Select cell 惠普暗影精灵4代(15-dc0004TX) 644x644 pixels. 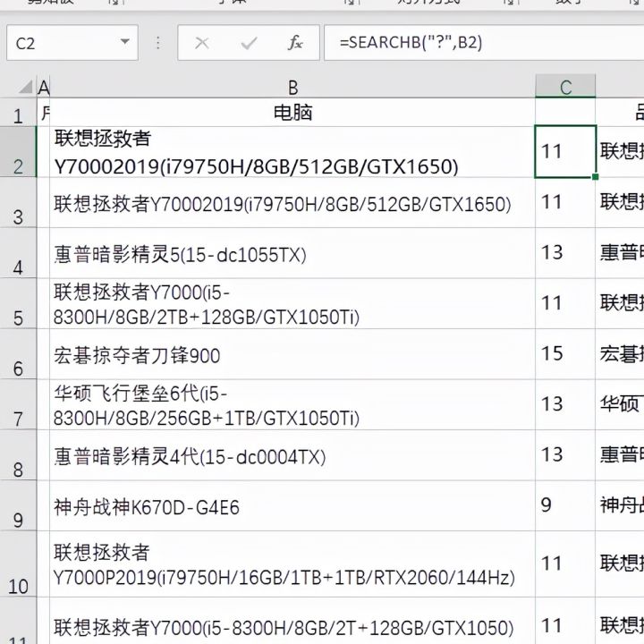(292, 455)
